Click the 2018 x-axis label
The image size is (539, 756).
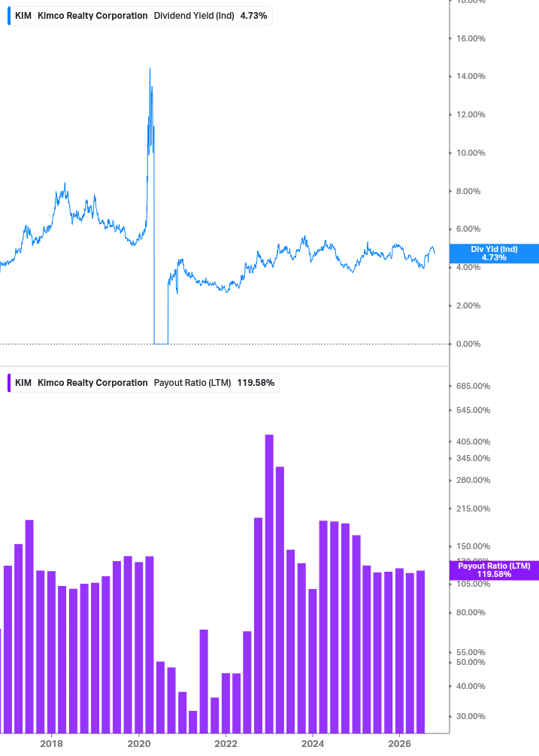[52, 743]
